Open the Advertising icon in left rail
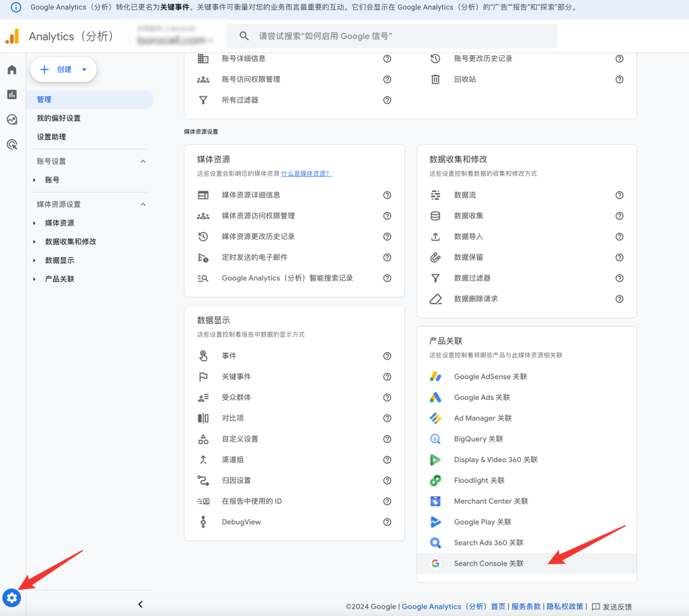Screen dimensions: 689x616 [x=12, y=144]
